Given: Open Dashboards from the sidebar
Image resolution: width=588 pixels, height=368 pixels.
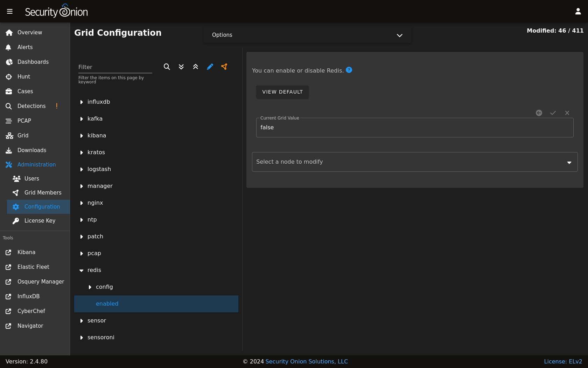Looking at the screenshot, I should point(35,62).
